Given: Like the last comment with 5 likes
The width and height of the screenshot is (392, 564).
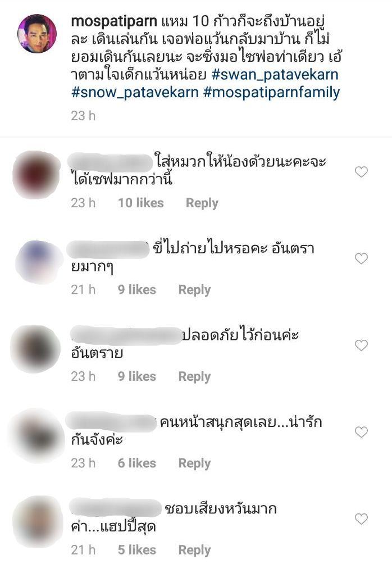Looking at the screenshot, I should pos(361,519).
